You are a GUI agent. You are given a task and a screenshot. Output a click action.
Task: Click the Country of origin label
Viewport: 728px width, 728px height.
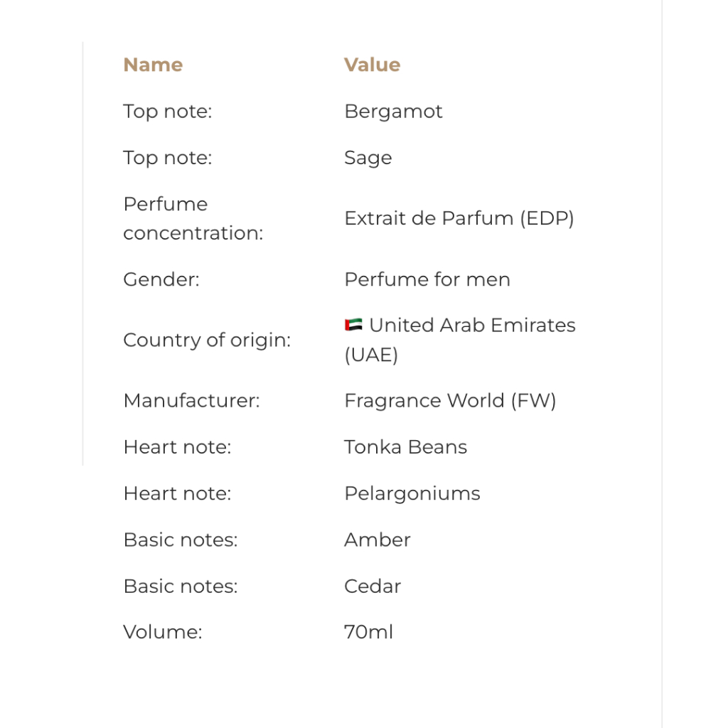tap(207, 340)
